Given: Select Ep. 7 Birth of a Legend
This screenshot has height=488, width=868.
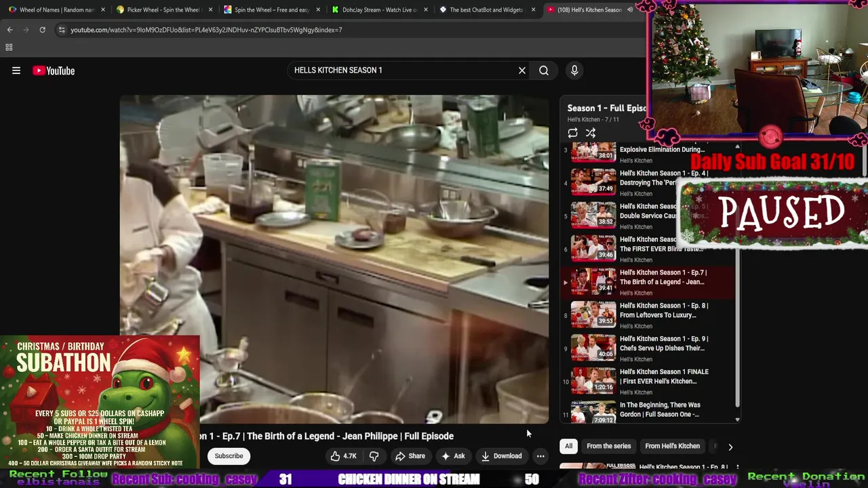Looking at the screenshot, I should pyautogui.click(x=649, y=282).
